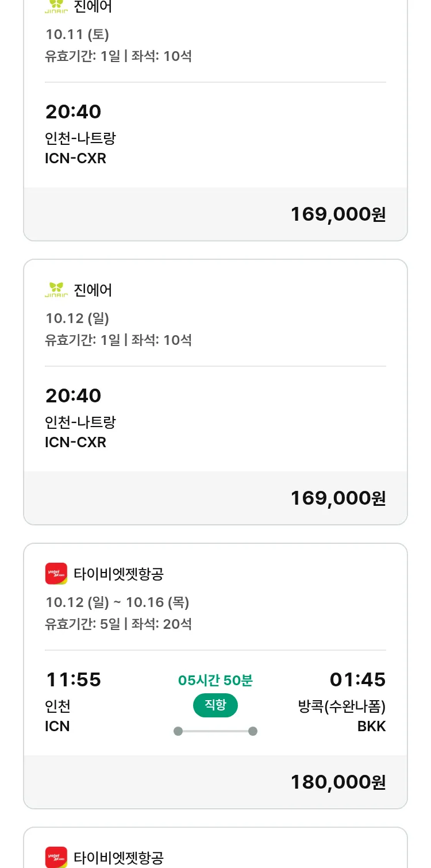Click the 타이비엣젯항공 name on the bottom card

119,858
